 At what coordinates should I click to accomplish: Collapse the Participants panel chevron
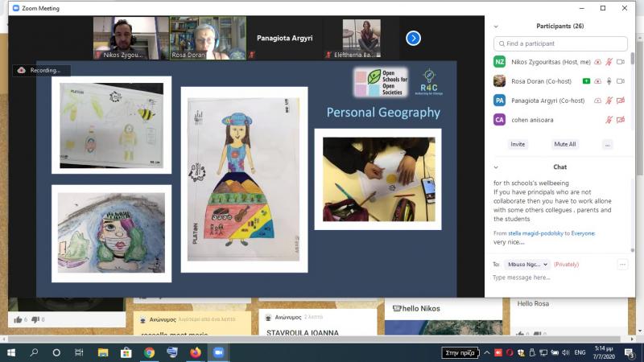(496, 26)
